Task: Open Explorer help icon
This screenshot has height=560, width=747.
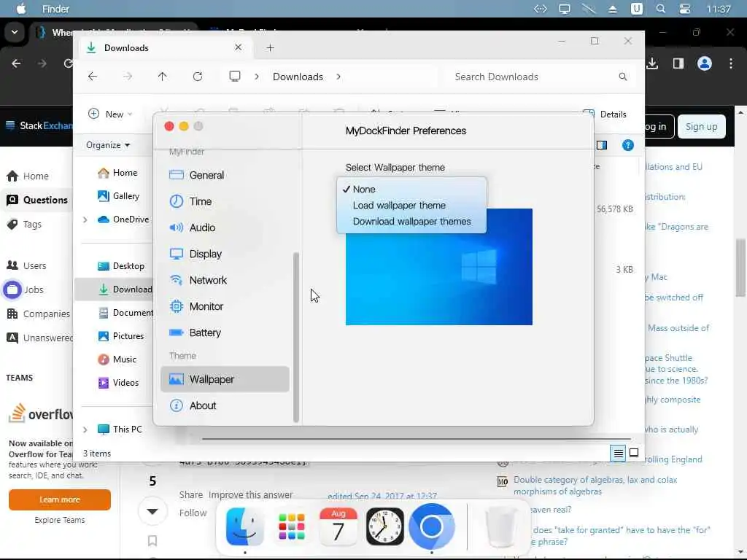Action: pyautogui.click(x=628, y=145)
